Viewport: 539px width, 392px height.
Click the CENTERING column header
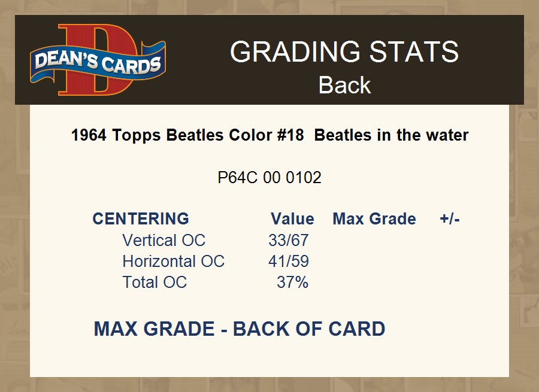141,218
